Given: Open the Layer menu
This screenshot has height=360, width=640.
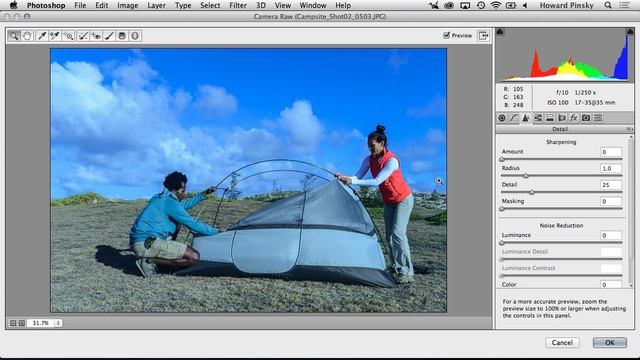Looking at the screenshot, I should coord(156,5).
